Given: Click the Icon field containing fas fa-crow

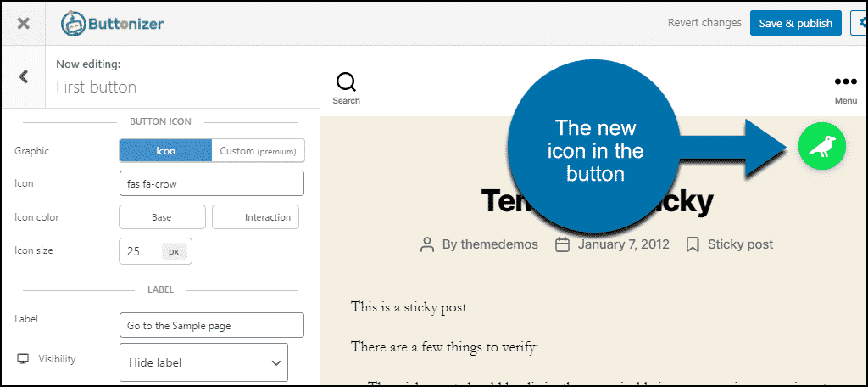Looking at the screenshot, I should click(212, 183).
